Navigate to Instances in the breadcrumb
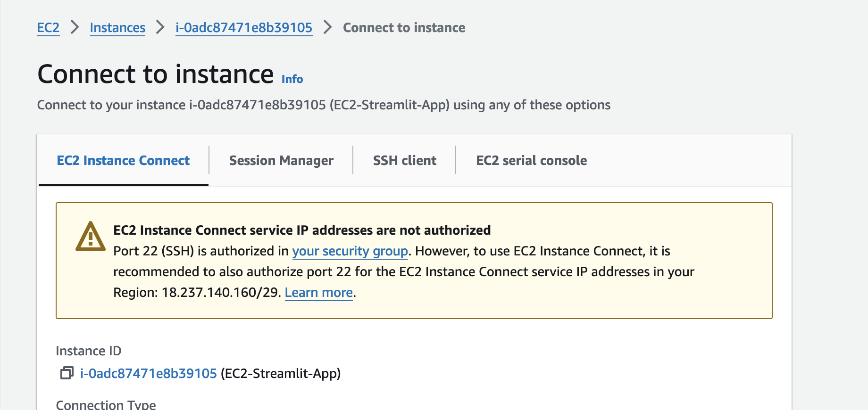Screen dimensions: 868x410 tap(117, 28)
